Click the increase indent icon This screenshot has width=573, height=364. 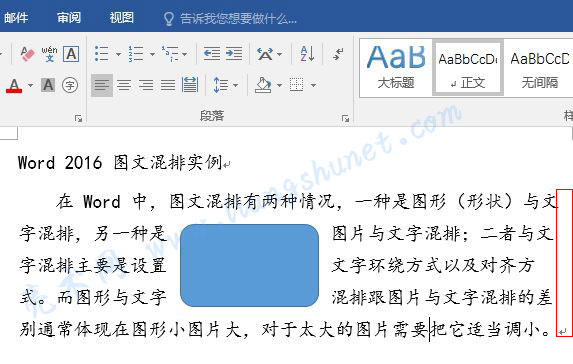[234, 54]
